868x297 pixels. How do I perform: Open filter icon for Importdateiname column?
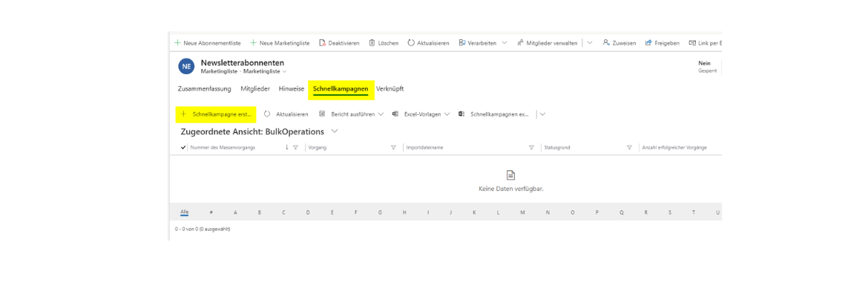pyautogui.click(x=531, y=148)
